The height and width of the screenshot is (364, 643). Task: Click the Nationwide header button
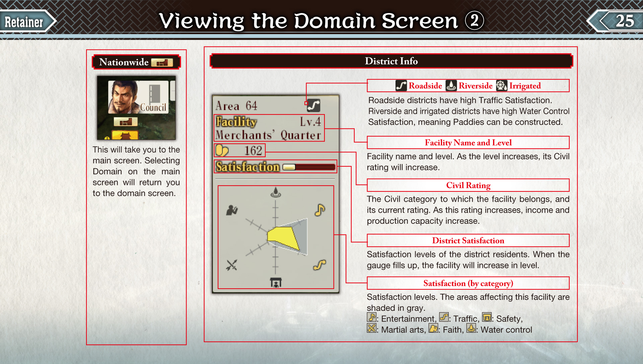click(x=136, y=62)
